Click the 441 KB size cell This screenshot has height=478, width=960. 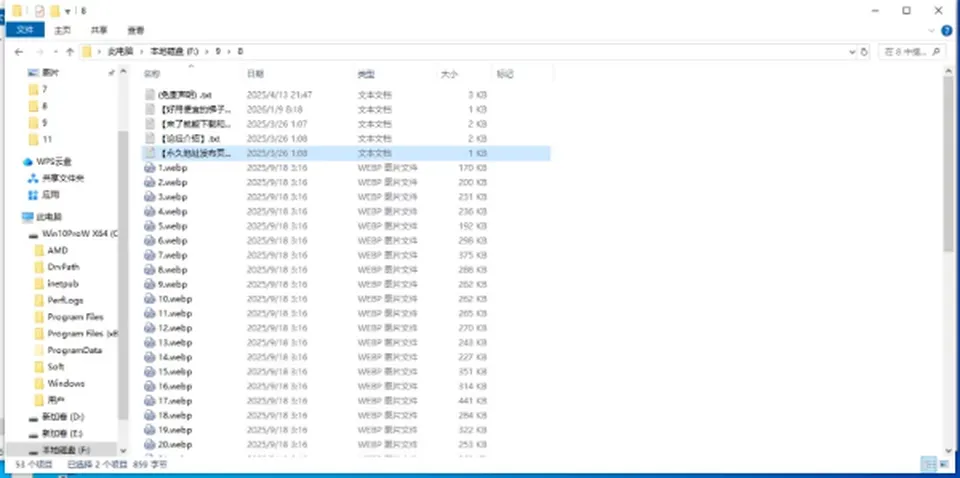(472, 401)
